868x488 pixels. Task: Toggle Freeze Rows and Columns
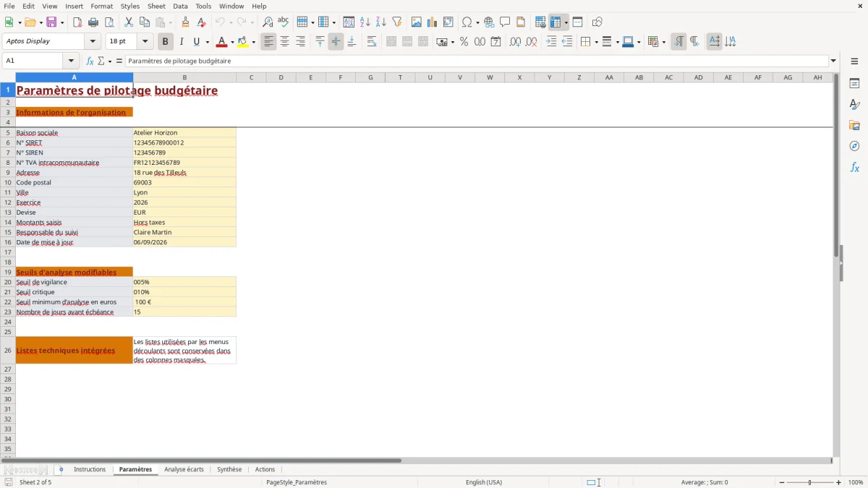click(556, 22)
